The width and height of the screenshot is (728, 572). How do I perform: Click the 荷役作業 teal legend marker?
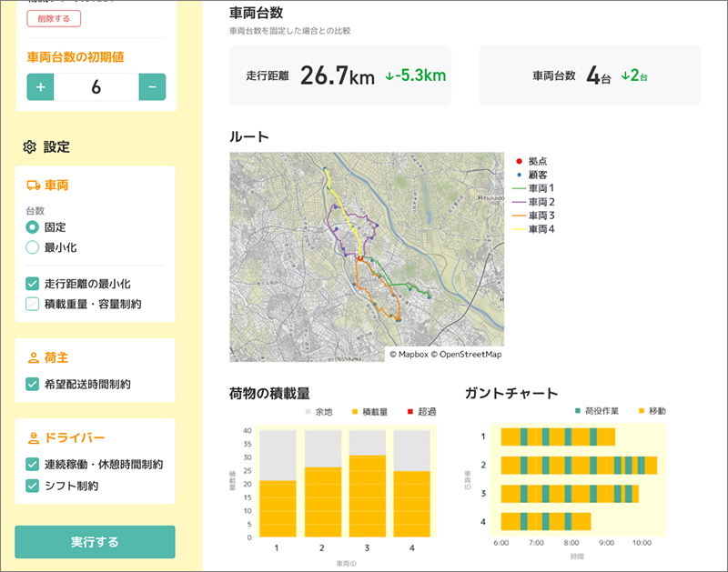click(578, 410)
